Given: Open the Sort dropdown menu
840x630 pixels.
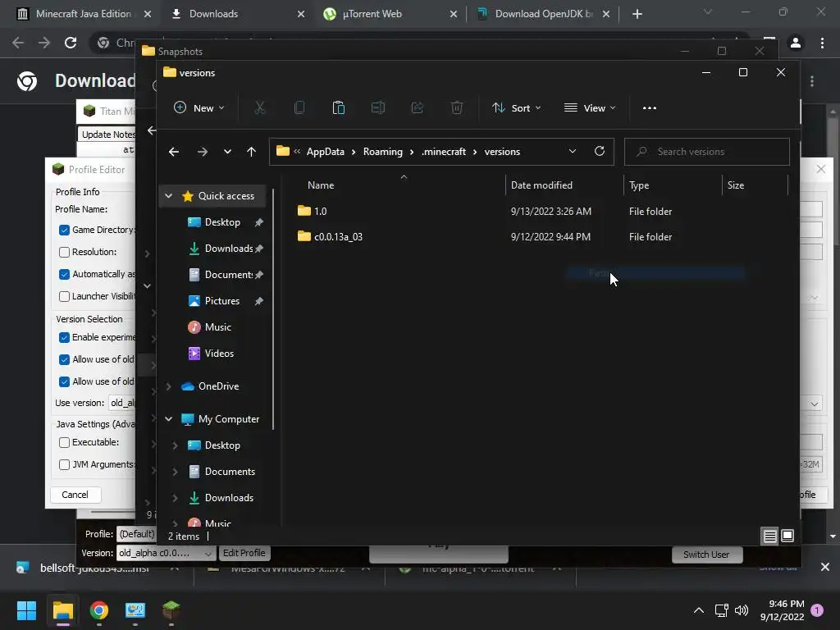Looking at the screenshot, I should [517, 107].
